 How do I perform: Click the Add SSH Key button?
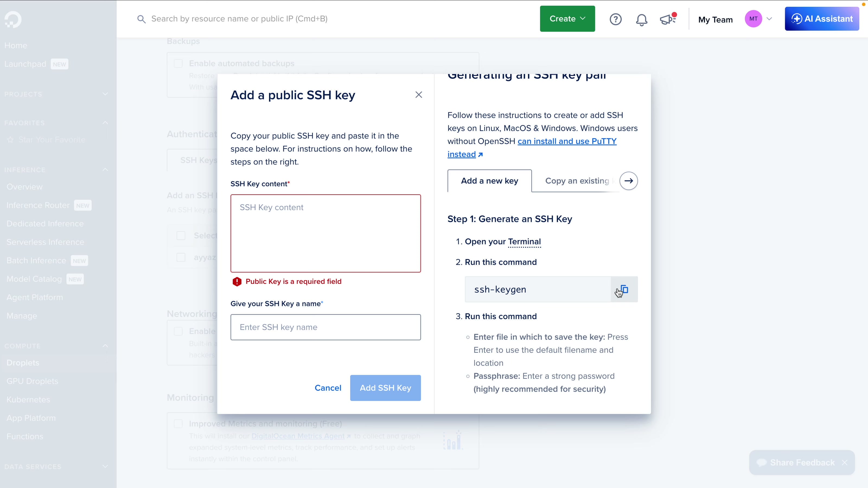click(x=385, y=388)
